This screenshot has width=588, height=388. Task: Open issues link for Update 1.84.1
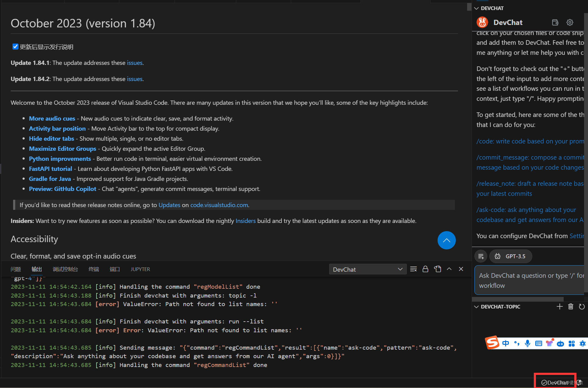point(135,63)
